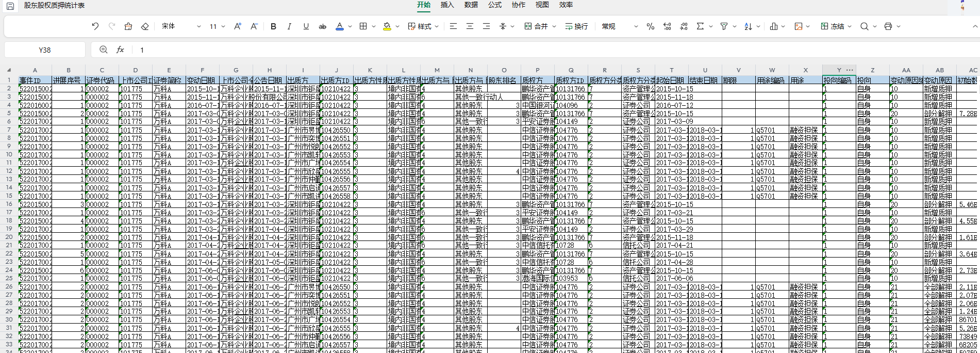Click the undo arrow icon

[x=95, y=26]
